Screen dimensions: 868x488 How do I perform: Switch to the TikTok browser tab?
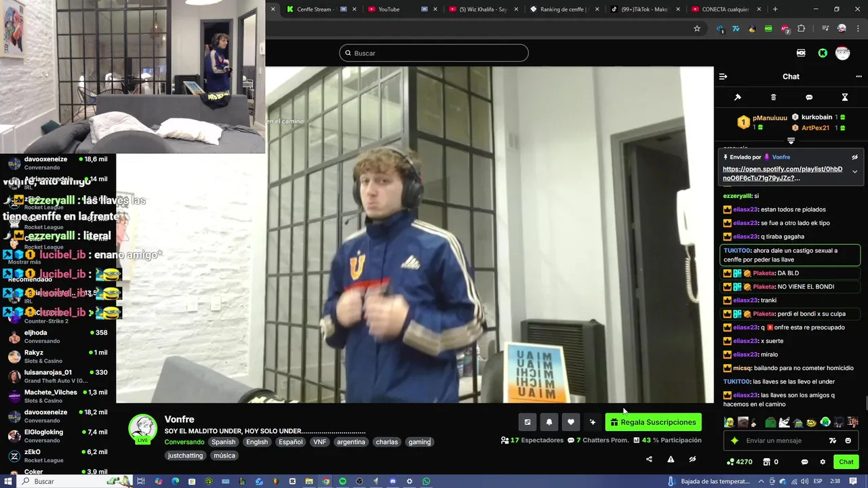(x=644, y=9)
